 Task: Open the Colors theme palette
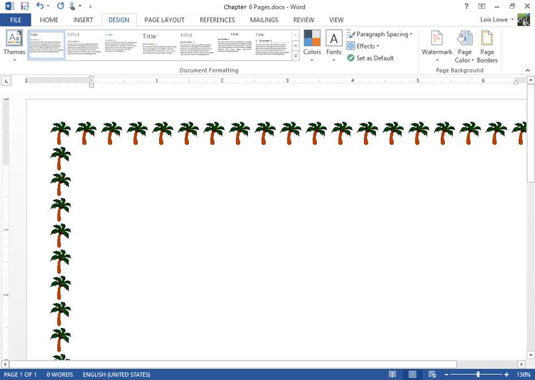[x=312, y=46]
